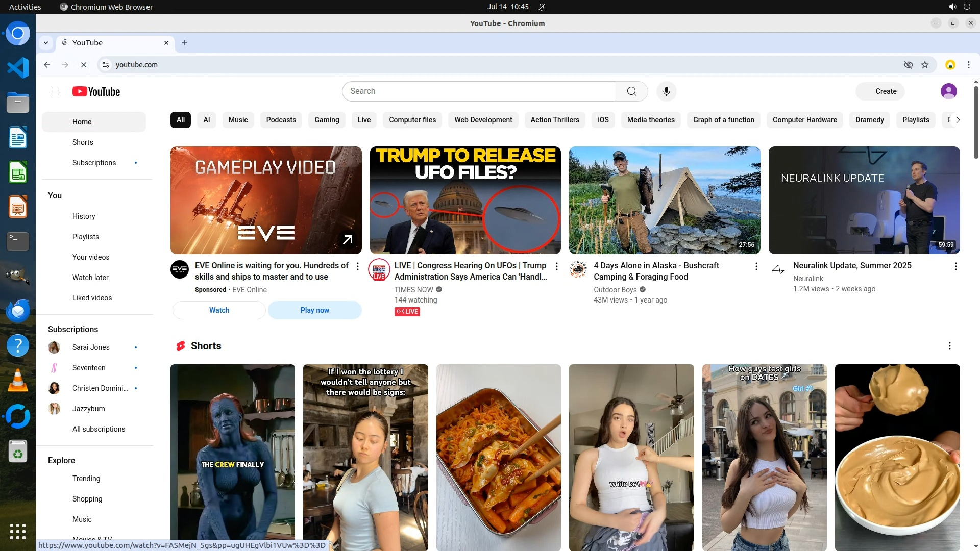The width and height of the screenshot is (980, 551).
Task: Open the user account avatar menu
Action: 948,91
